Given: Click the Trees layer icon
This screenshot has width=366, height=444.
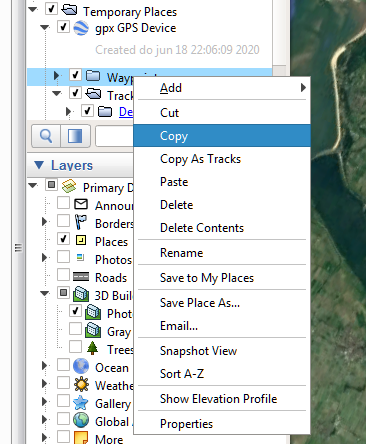Looking at the screenshot, I should click(92, 348).
